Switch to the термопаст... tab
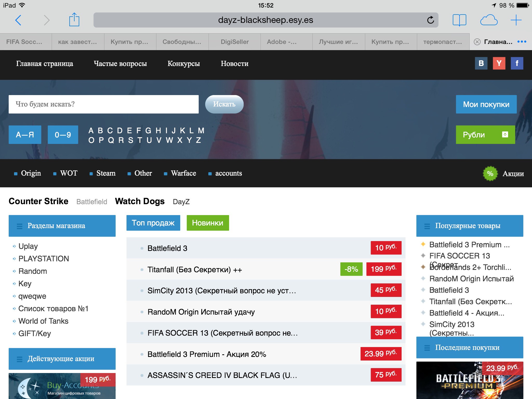 443,42
